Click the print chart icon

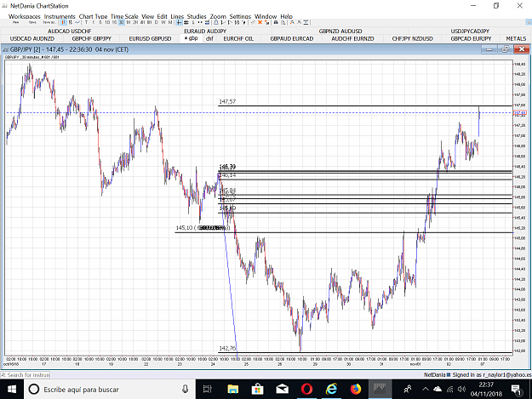point(276,22)
